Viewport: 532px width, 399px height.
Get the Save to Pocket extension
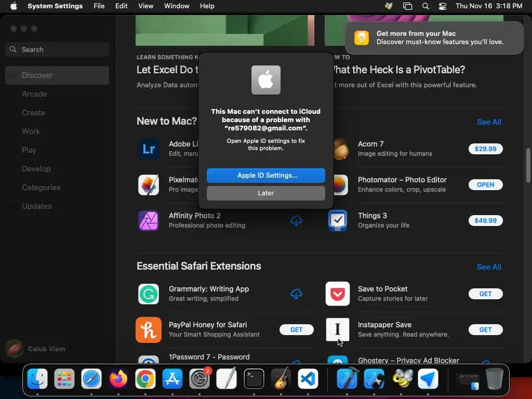pyautogui.click(x=486, y=294)
